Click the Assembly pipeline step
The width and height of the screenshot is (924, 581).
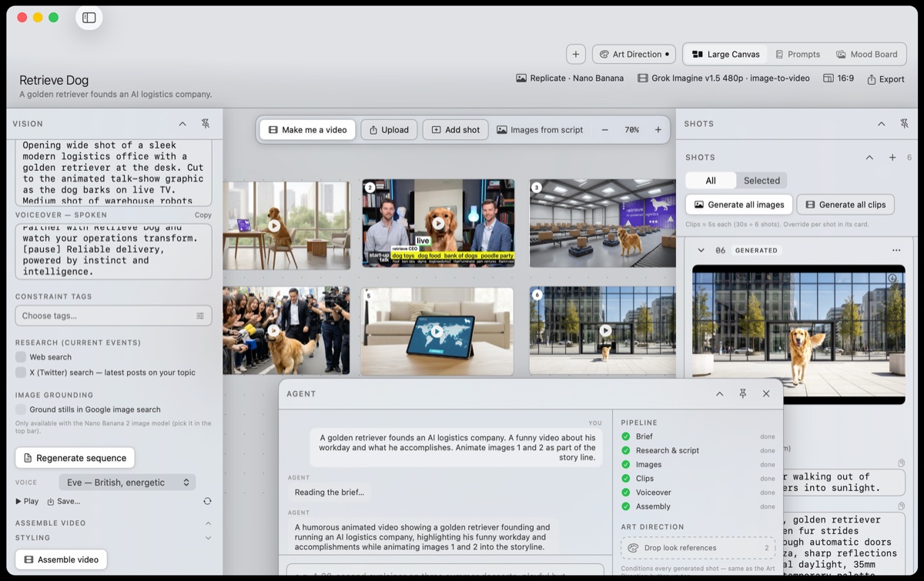698,506
